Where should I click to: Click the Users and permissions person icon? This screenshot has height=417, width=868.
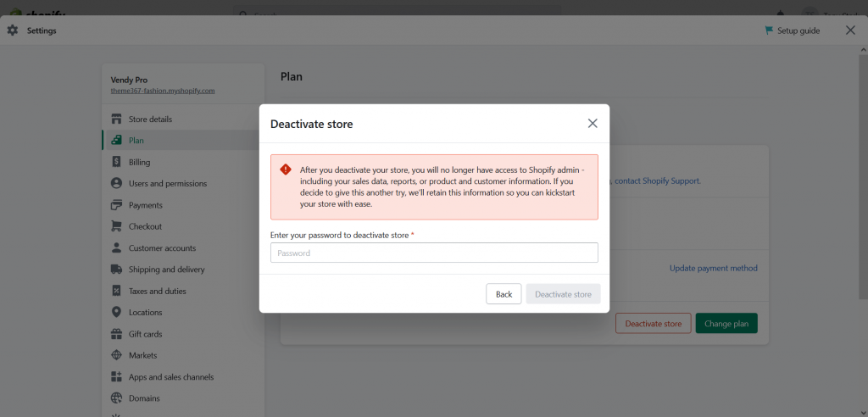(116, 183)
